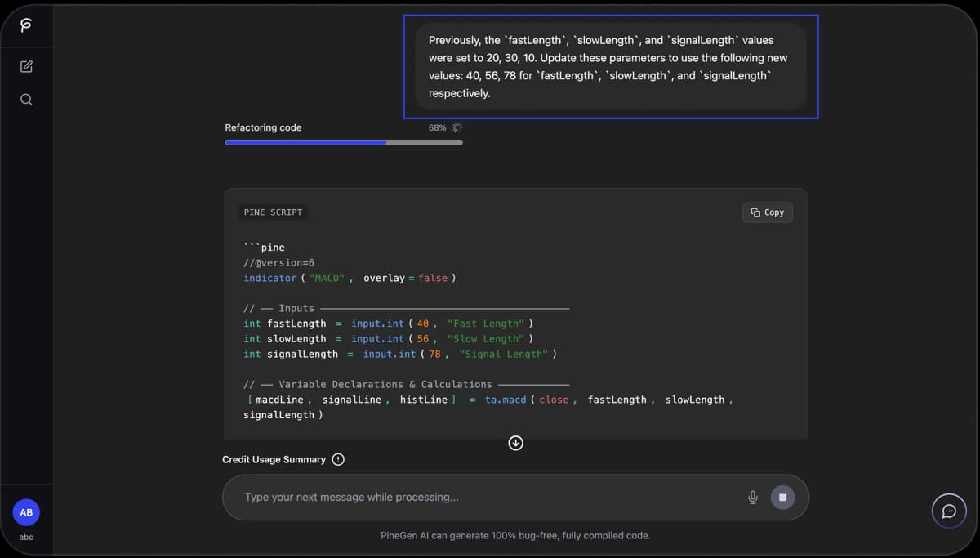The image size is (980, 558).
Task: Open the AB user avatar
Action: point(26,512)
